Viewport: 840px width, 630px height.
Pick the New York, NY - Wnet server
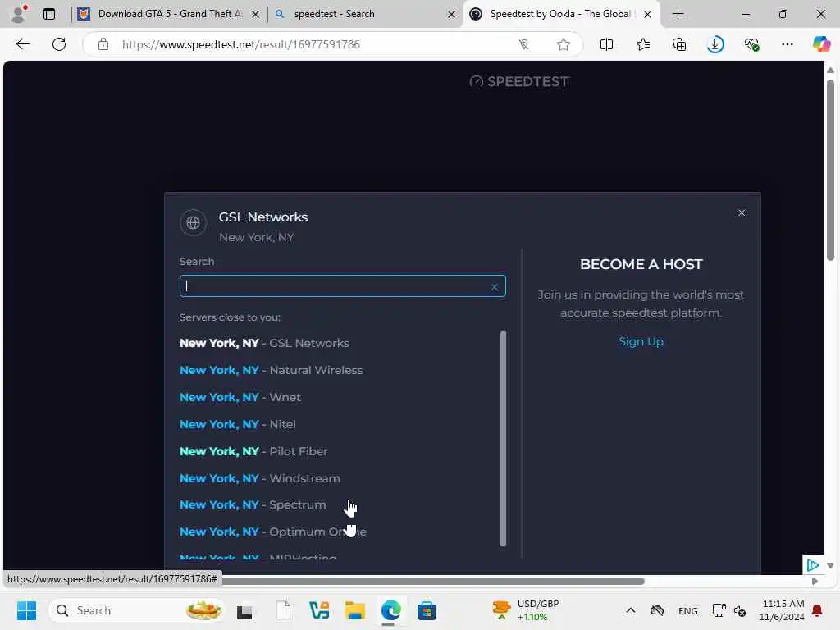[x=240, y=398]
